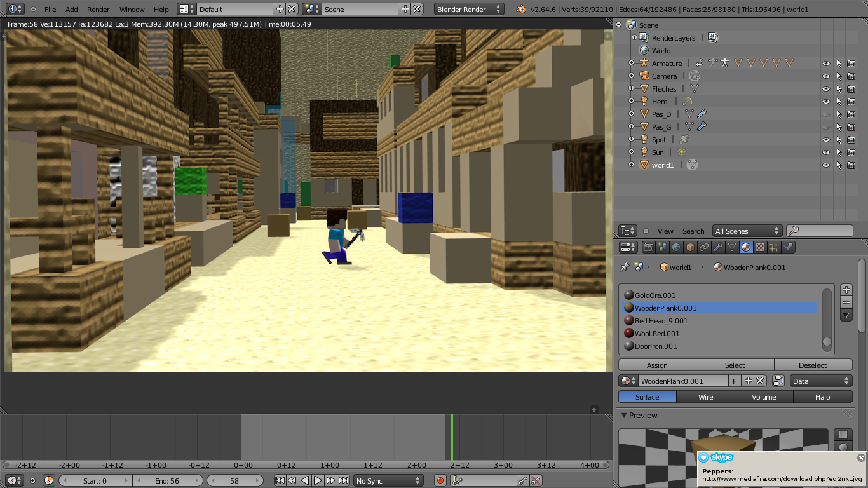Expand the Armature item in outliner

631,63
